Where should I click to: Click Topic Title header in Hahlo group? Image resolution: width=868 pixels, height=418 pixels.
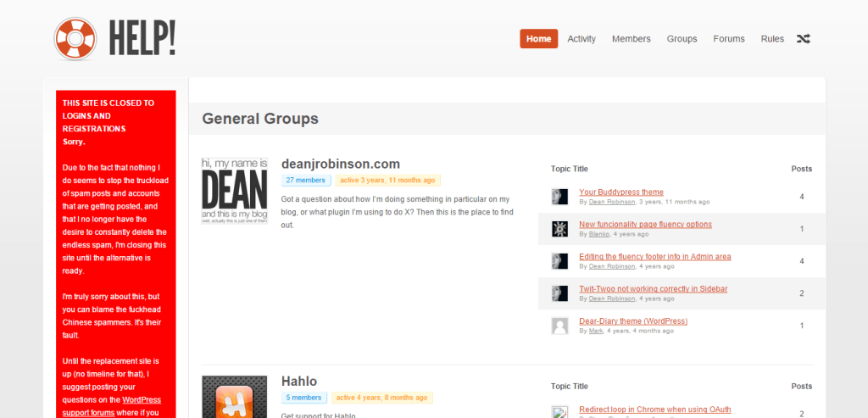pos(570,386)
